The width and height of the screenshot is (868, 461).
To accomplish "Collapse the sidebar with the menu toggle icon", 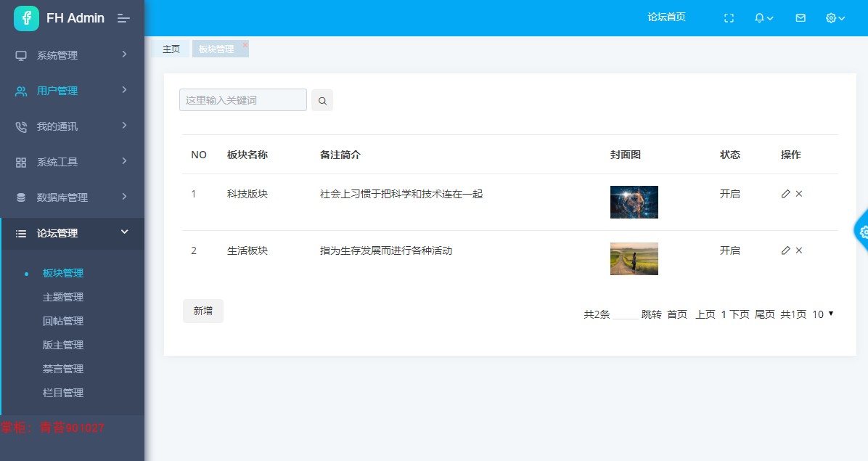I will point(123,18).
